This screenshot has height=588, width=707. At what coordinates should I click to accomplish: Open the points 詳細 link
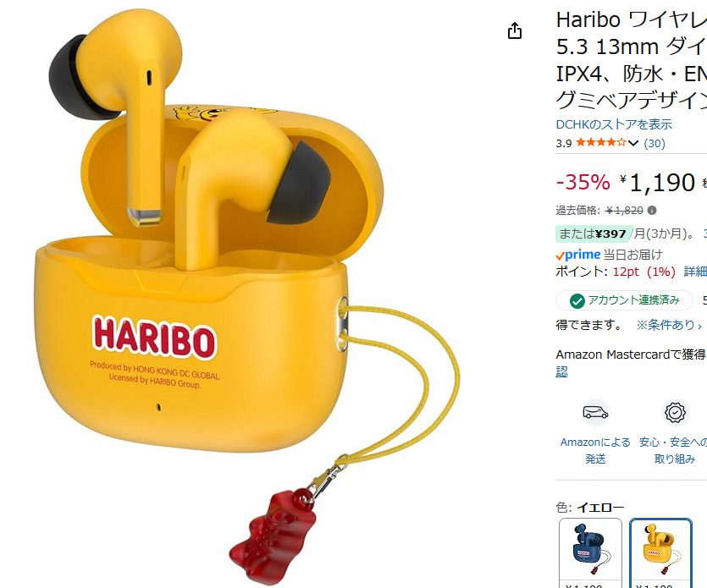[695, 272]
